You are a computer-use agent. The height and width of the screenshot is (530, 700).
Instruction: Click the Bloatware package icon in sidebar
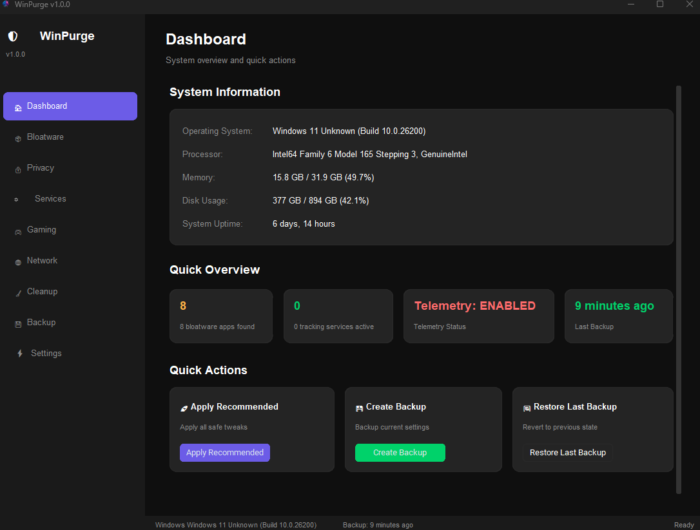(x=18, y=138)
